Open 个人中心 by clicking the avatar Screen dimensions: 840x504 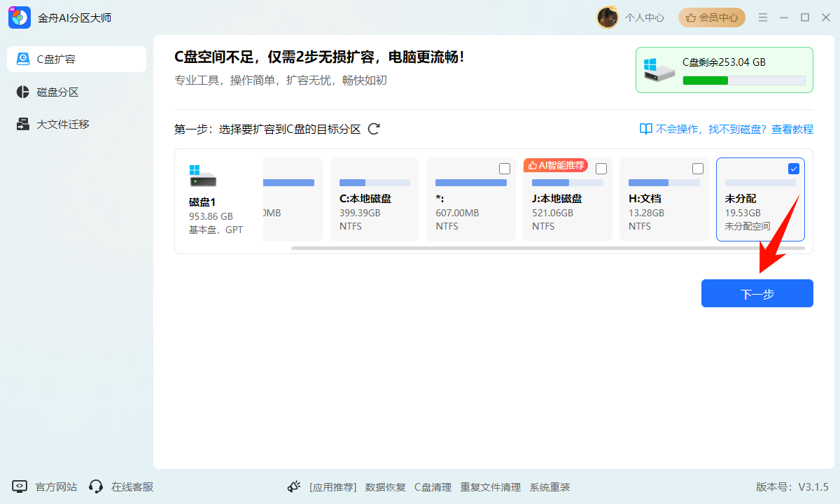[607, 17]
